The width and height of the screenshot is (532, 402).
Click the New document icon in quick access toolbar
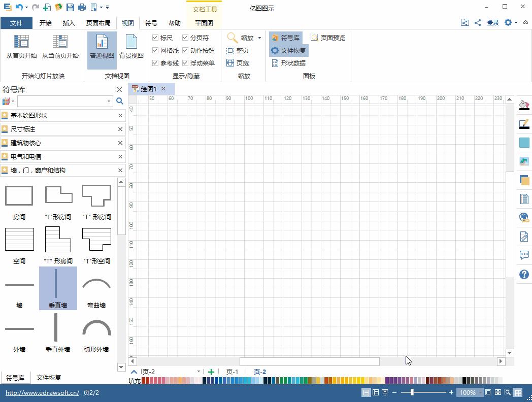pos(47,7)
